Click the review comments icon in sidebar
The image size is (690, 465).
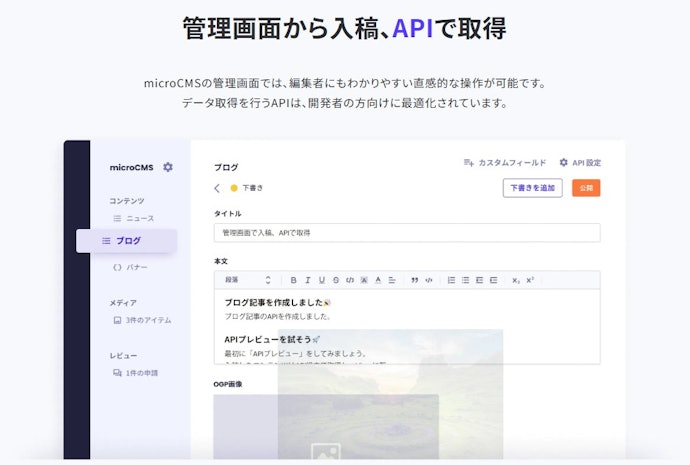click(x=117, y=373)
